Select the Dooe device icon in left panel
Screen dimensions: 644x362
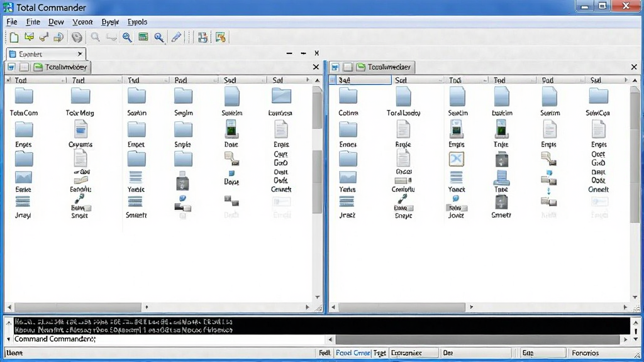pos(231,134)
